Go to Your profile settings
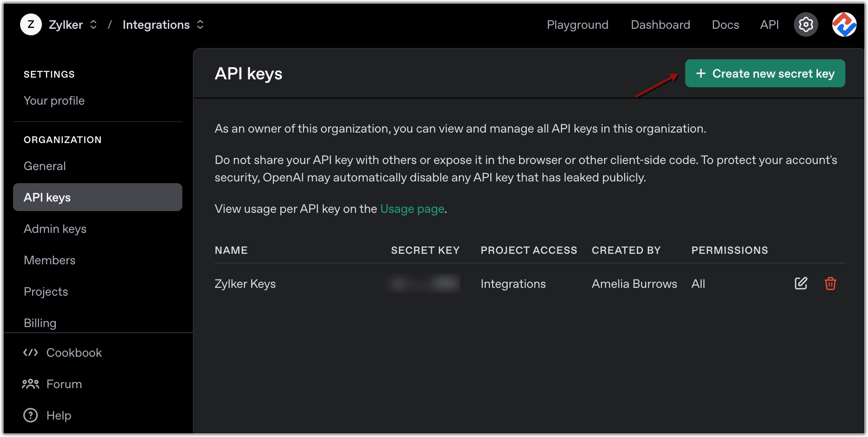This screenshot has width=868, height=437. (x=54, y=101)
